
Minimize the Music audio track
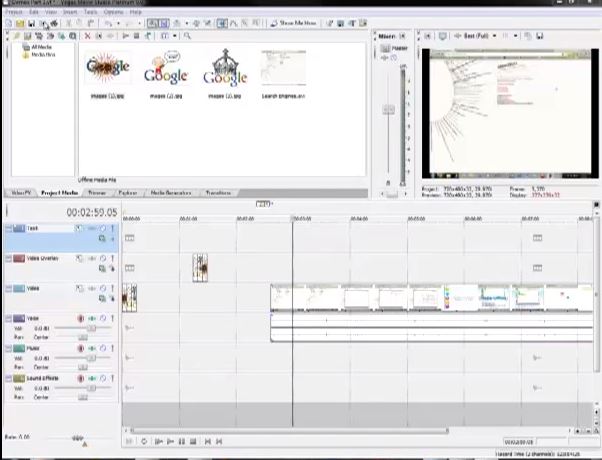pos(8,348)
